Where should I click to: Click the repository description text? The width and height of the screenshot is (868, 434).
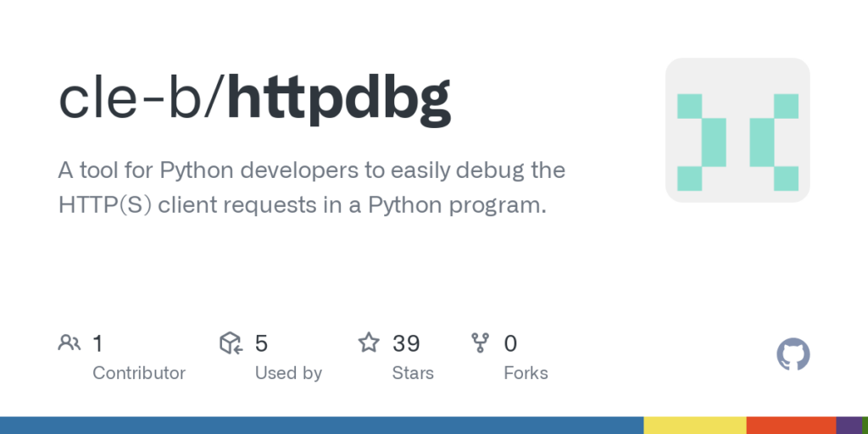click(x=311, y=187)
